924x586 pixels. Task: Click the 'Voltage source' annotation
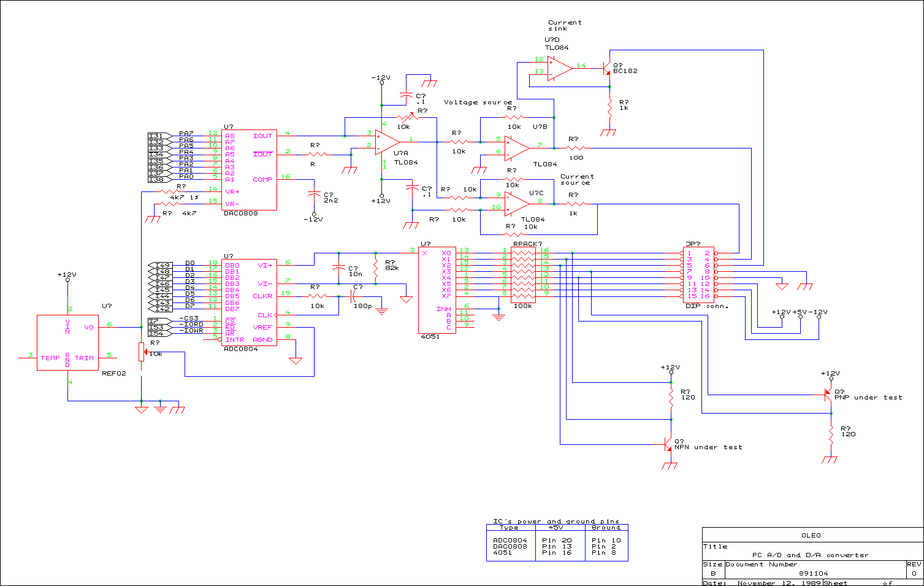[x=478, y=102]
